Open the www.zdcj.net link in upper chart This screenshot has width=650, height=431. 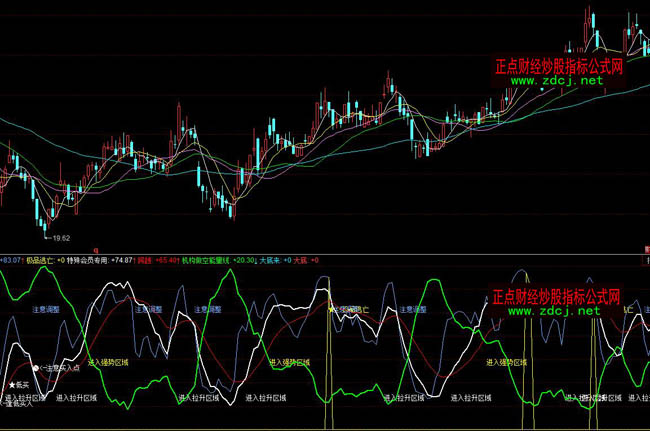tap(558, 81)
